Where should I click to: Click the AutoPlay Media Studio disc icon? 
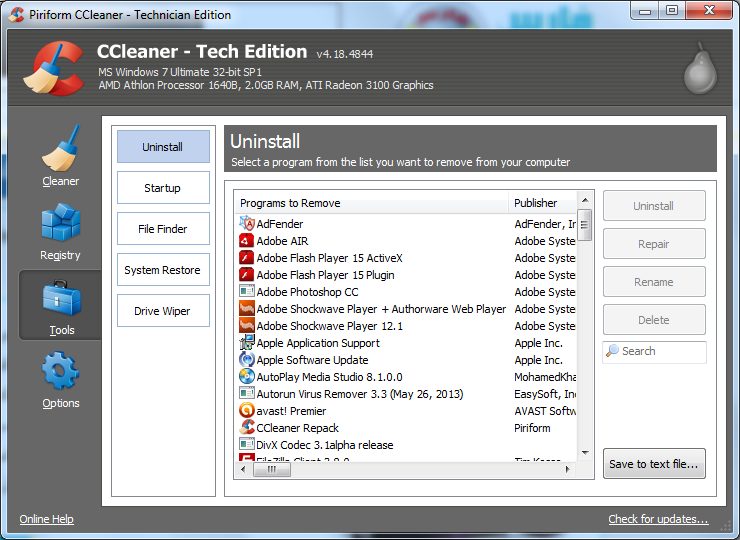(247, 377)
